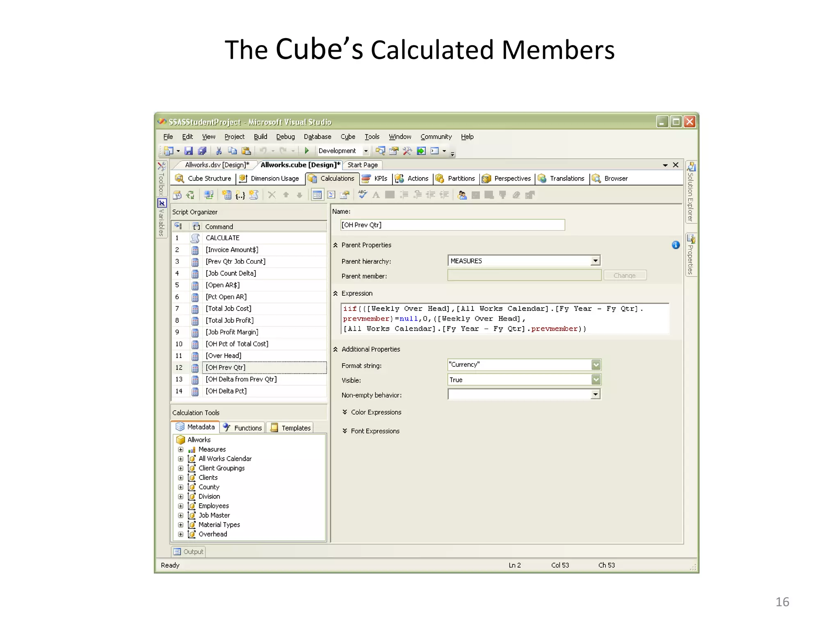Open the Properties Window toolbar icon
Image resolution: width=840 pixels, height=630 pixels.
point(394,151)
